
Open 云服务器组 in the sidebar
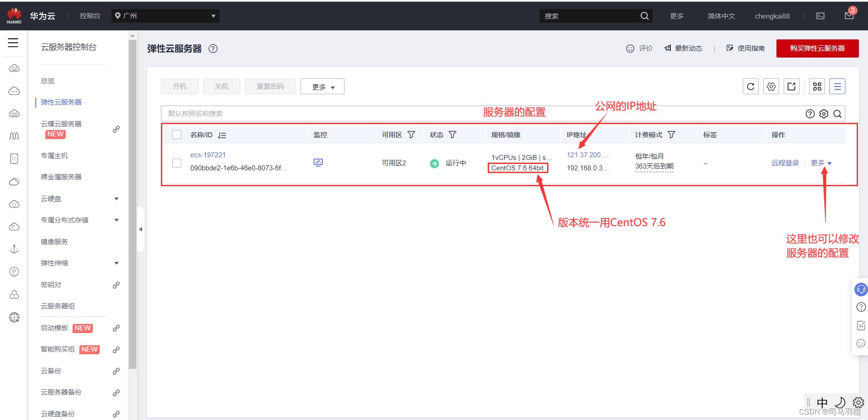tap(58, 306)
